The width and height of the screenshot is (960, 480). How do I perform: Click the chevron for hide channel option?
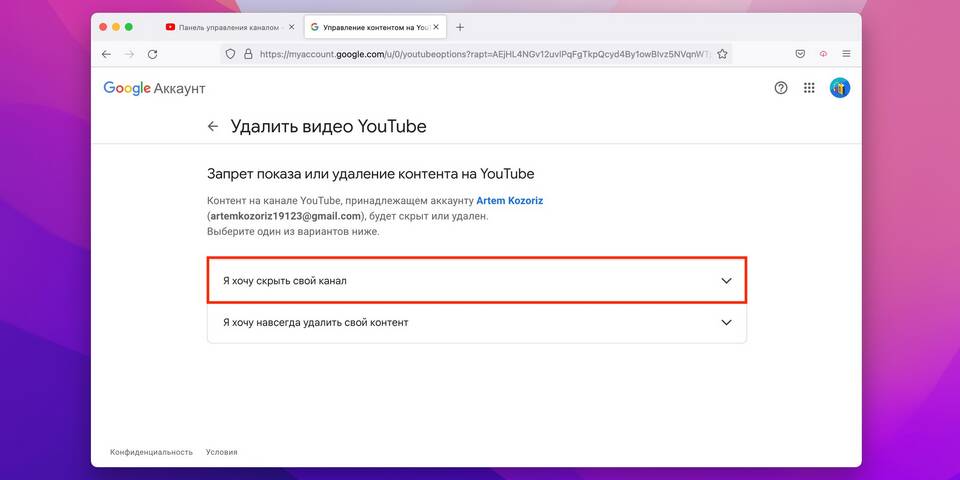[726, 281]
